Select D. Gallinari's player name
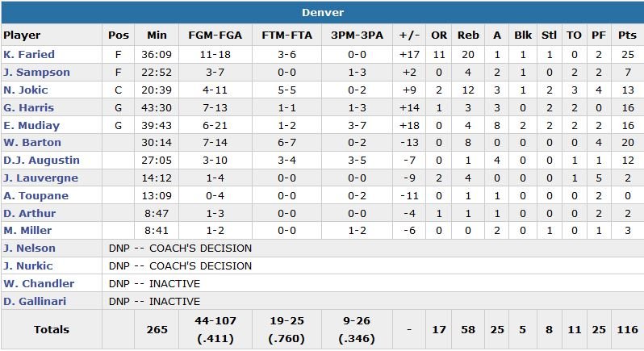 coord(34,302)
